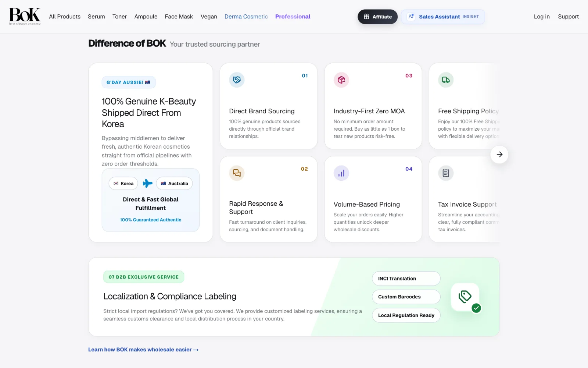
Task: Click the INCI Translation pill
Action: click(406, 279)
